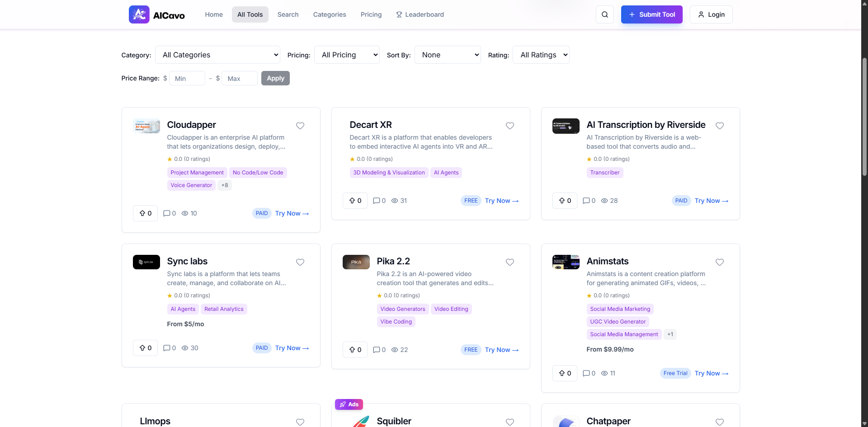
Task: Upvote the Cloudapper tool
Action: point(145,213)
